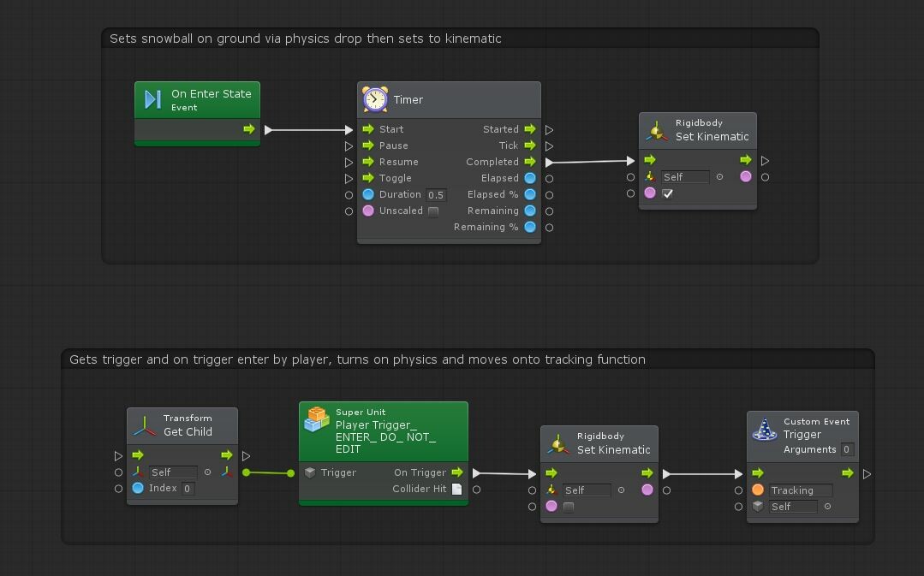Viewport: 924px width, 576px height.
Task: Click the Timer Completed output arrow
Action: point(530,162)
